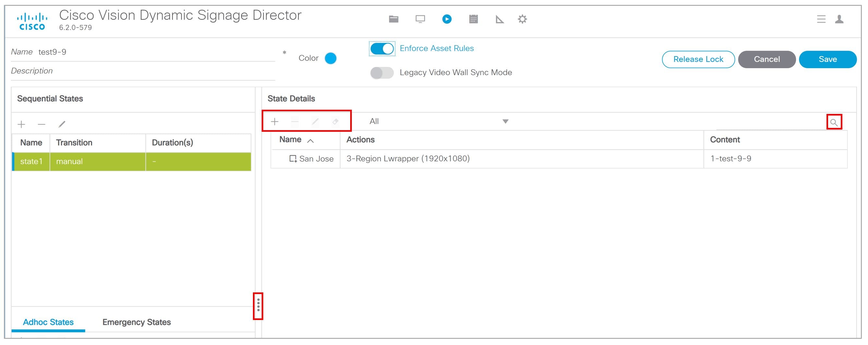Remove sequential state with minus icon
The width and height of the screenshot is (868, 345).
tap(42, 124)
